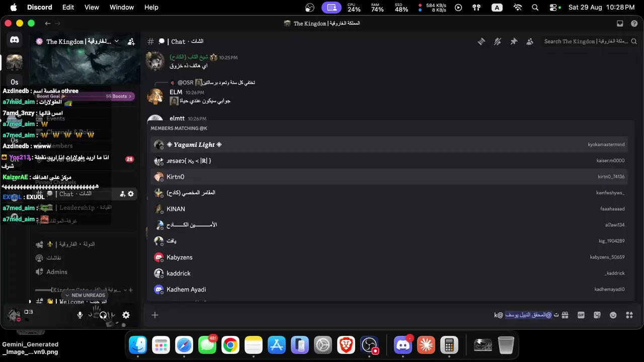Launch Google Chrome from the Dock

pyautogui.click(x=230, y=345)
